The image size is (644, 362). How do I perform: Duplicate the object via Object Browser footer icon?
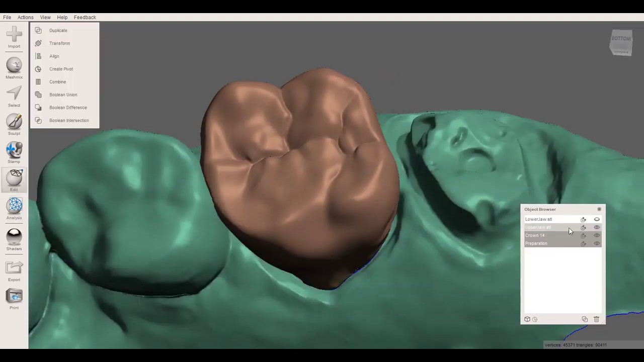[585, 319]
